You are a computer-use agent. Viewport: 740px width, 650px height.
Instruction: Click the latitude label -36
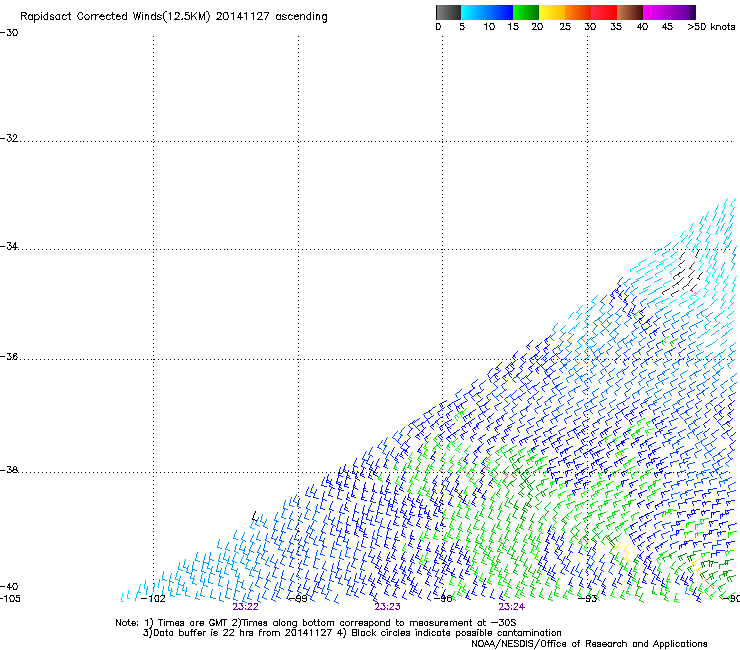coord(9,356)
